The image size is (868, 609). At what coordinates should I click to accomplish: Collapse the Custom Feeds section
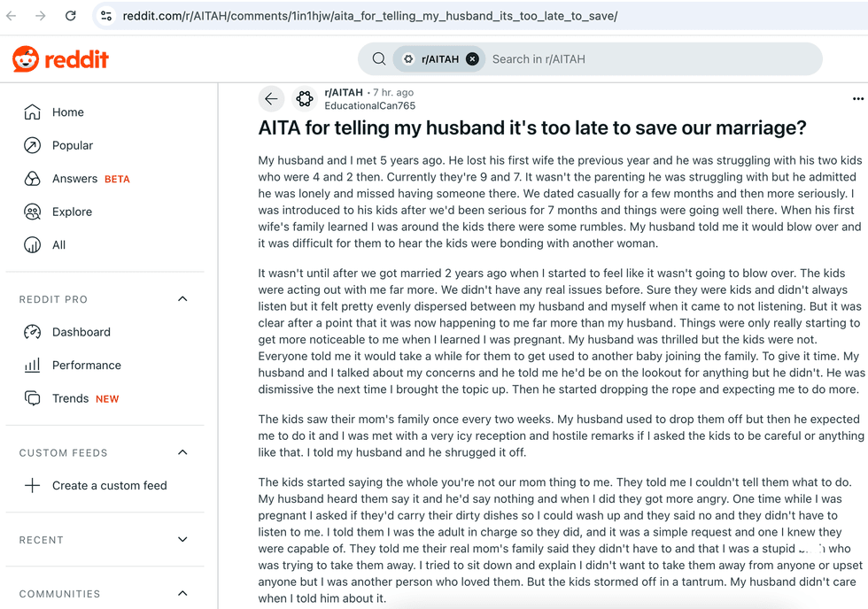[182, 452]
